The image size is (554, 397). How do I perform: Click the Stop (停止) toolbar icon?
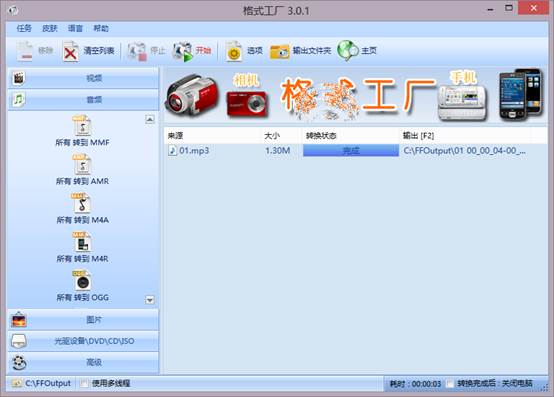[x=137, y=52]
